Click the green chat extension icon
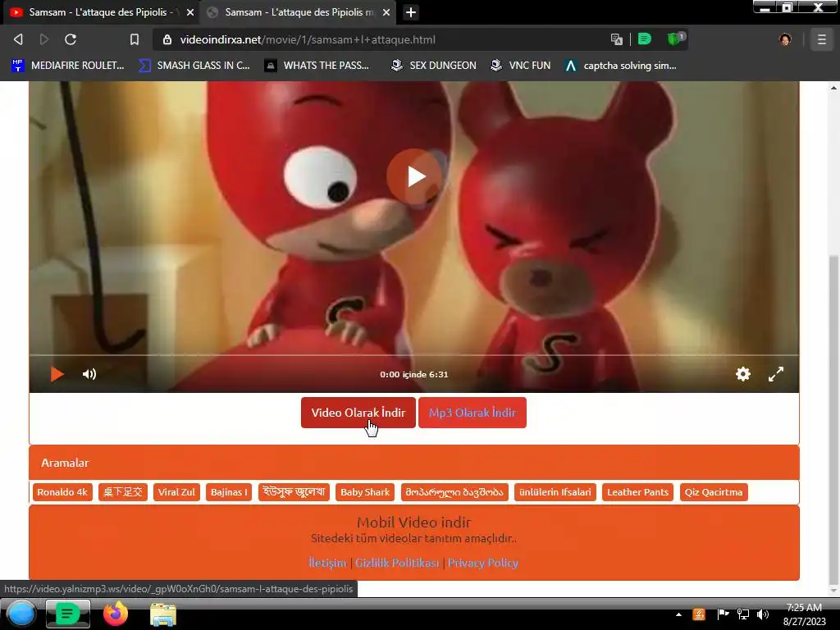Image resolution: width=840 pixels, height=630 pixels. coord(645,39)
